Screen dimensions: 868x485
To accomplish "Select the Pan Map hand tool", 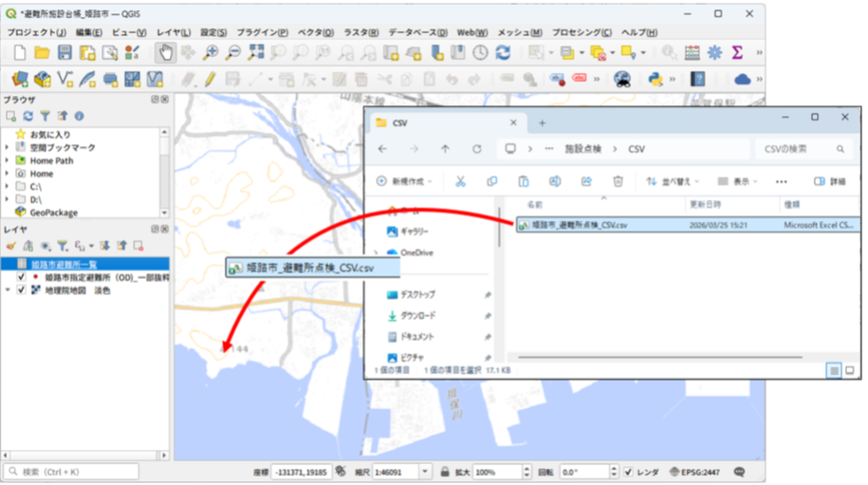I will coord(165,53).
